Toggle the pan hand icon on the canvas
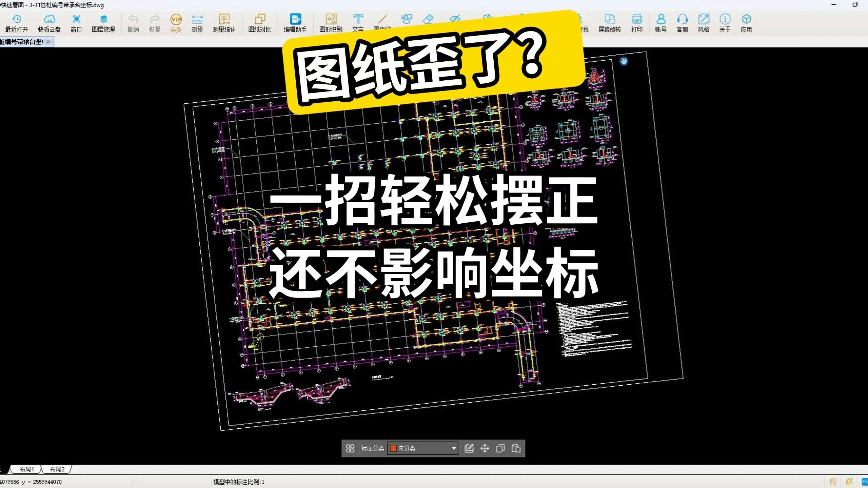 (624, 61)
